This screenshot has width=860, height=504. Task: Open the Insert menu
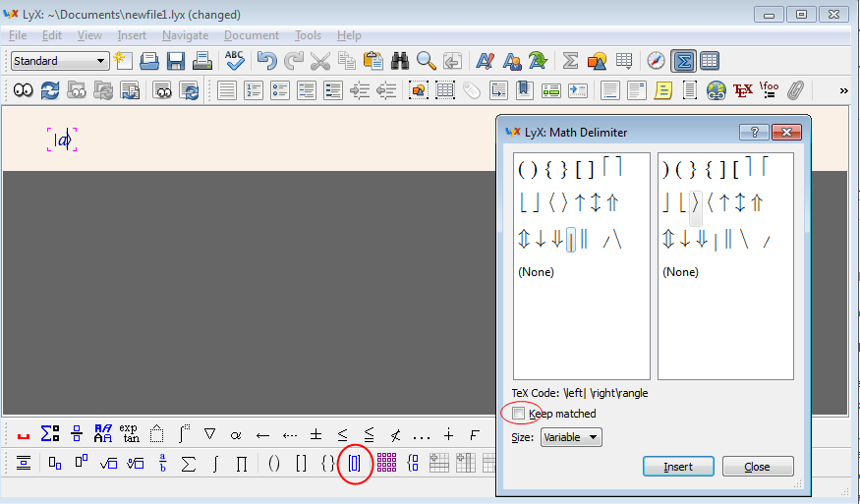pos(132,35)
